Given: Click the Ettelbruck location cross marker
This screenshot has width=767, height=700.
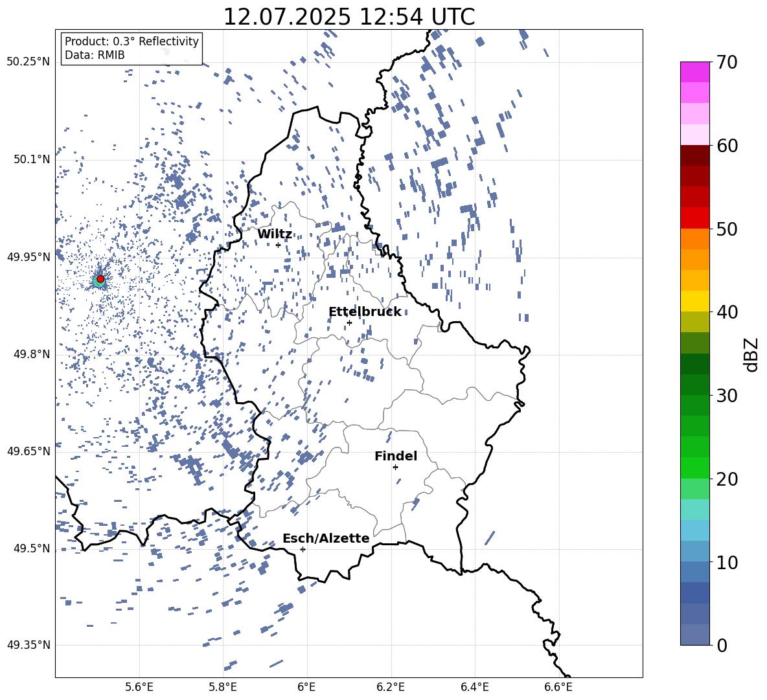Looking at the screenshot, I should (x=349, y=322).
